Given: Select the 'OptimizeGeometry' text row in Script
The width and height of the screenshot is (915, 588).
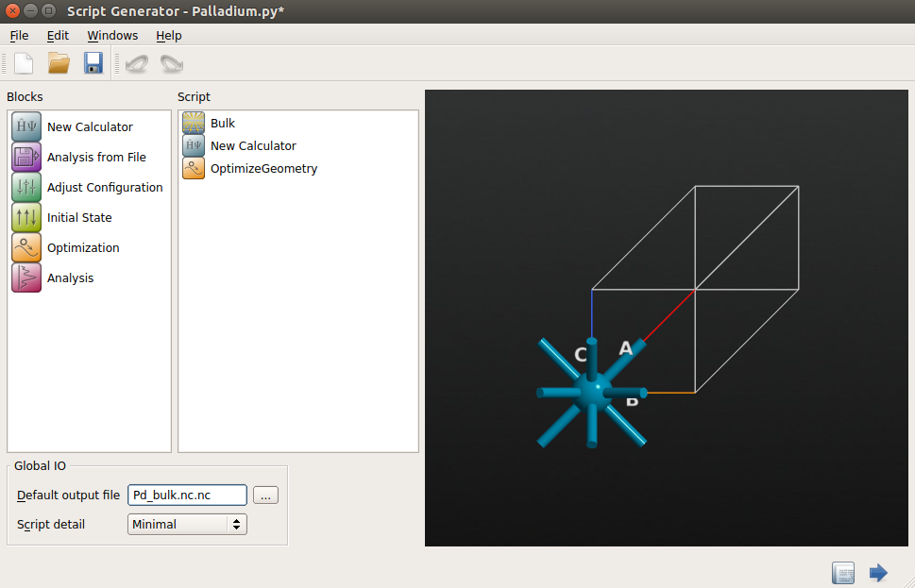Looking at the screenshot, I should click(263, 169).
